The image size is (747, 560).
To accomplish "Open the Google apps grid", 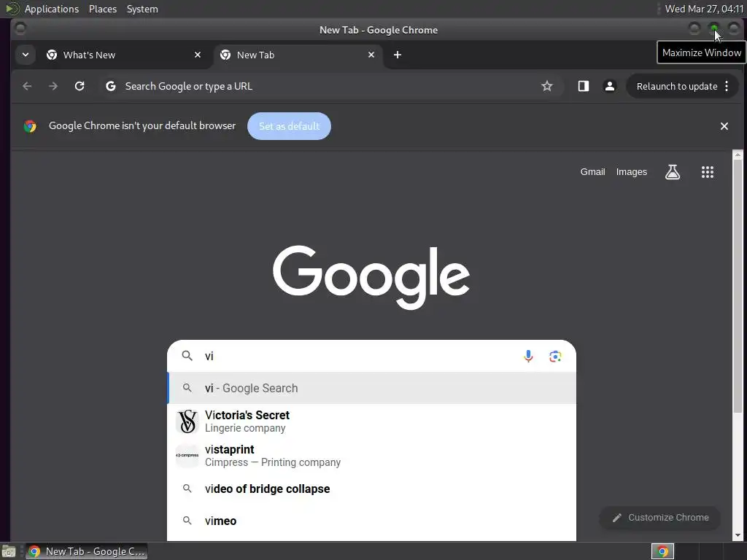I will point(708,172).
